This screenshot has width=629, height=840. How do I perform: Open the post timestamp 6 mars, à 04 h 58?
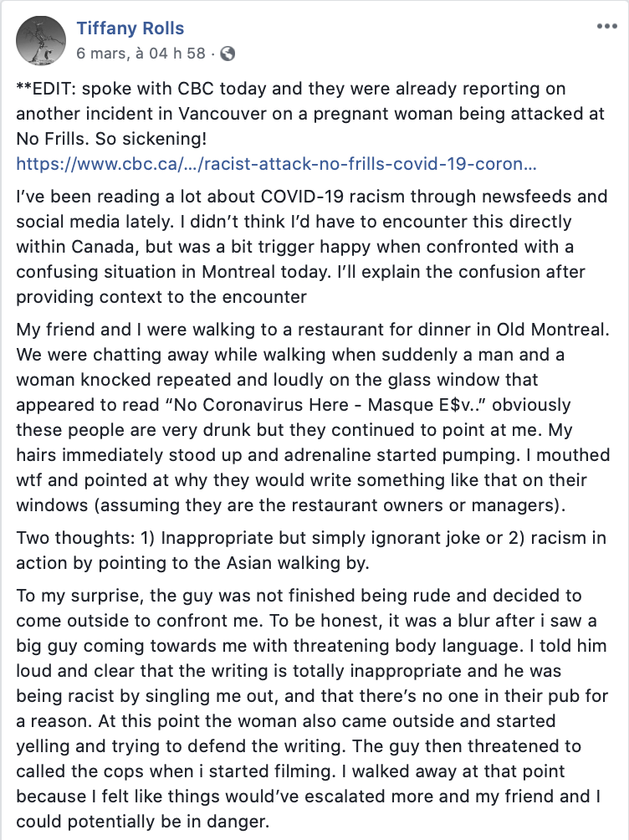coord(141,53)
